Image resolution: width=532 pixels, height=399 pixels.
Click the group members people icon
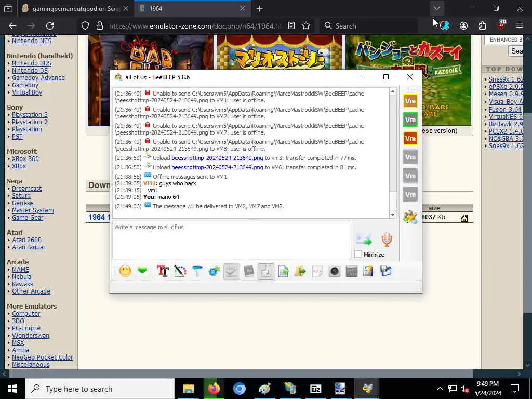pyautogui.click(x=410, y=217)
